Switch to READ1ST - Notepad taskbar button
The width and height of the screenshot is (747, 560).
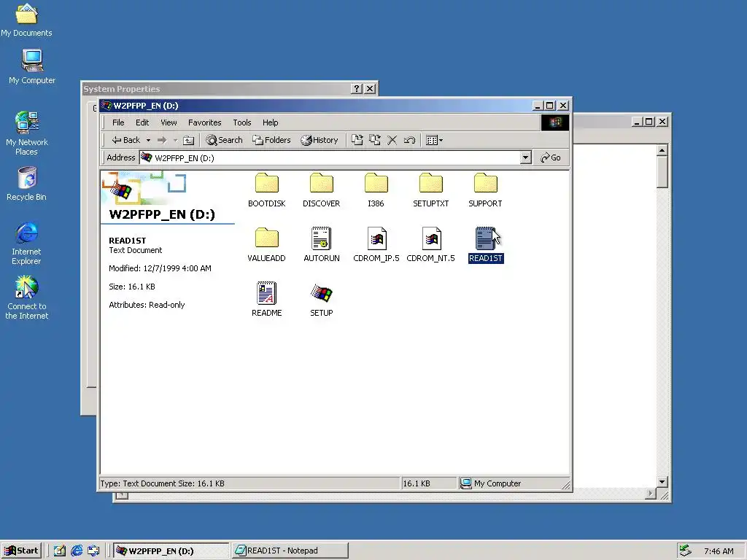[290, 551]
